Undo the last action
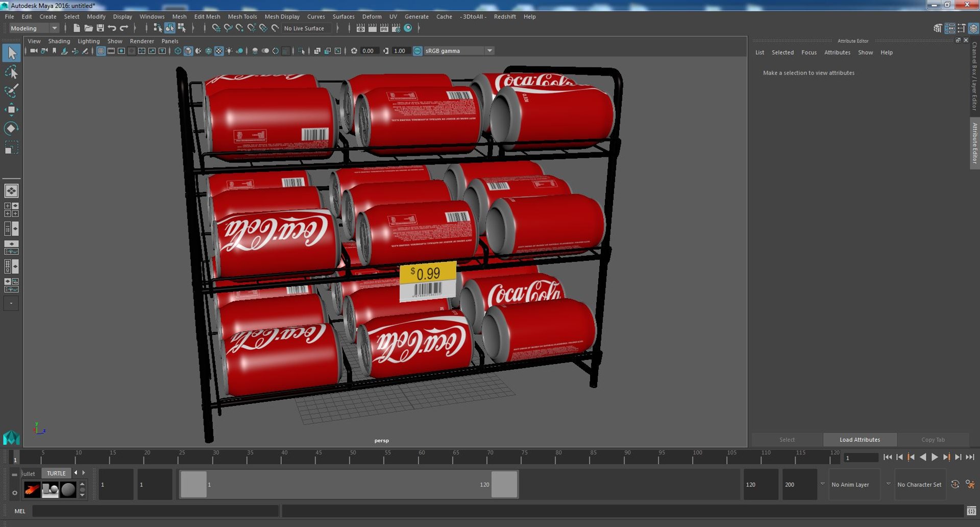Image resolution: width=980 pixels, height=527 pixels. point(112,28)
